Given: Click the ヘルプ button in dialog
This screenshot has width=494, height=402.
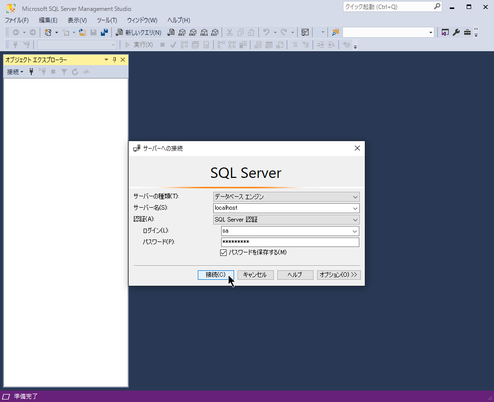Looking at the screenshot, I should tap(295, 275).
